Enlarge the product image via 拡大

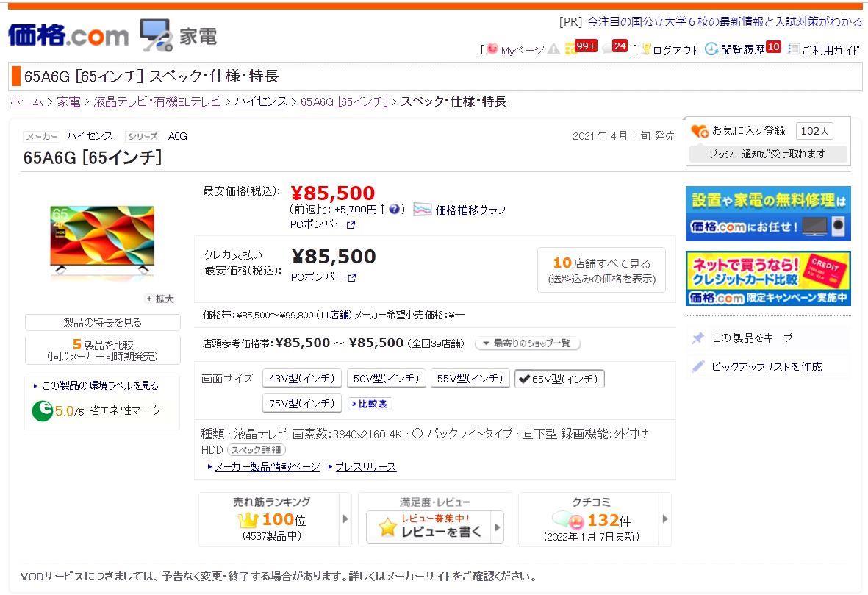(160, 299)
